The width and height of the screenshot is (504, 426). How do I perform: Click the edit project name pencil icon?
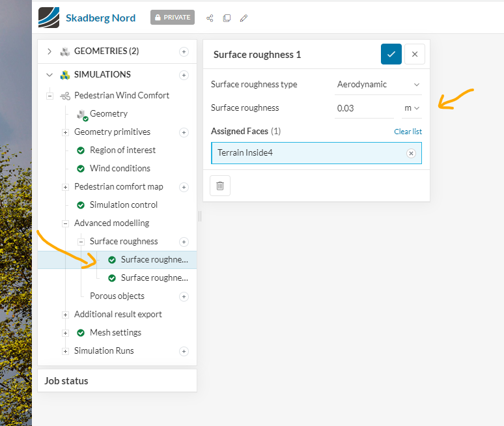244,18
